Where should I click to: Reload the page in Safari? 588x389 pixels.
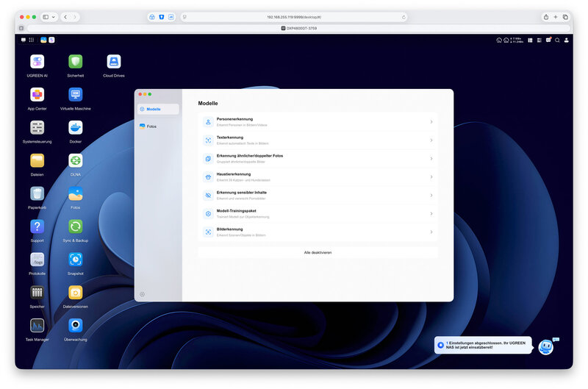[x=404, y=17]
